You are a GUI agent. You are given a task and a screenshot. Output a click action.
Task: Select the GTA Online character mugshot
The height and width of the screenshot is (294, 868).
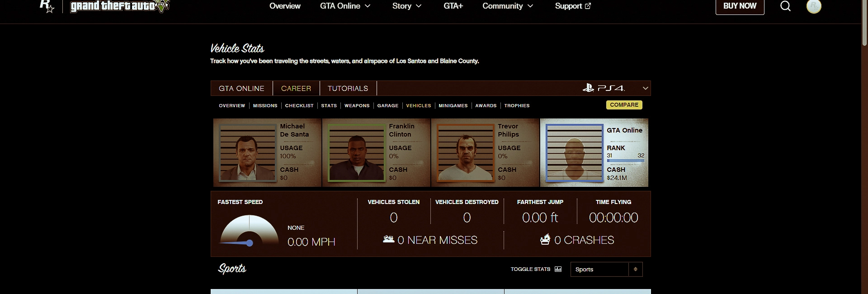[x=574, y=152]
